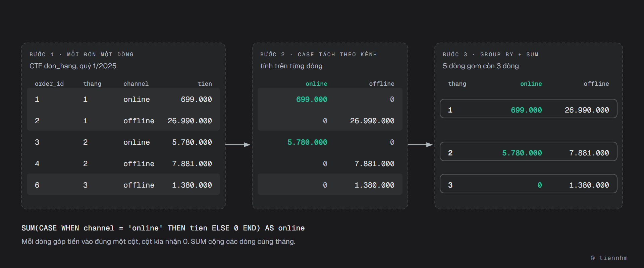644x268 pixels.
Task: Click the green "online" header in Bước 3
Action: (531, 84)
